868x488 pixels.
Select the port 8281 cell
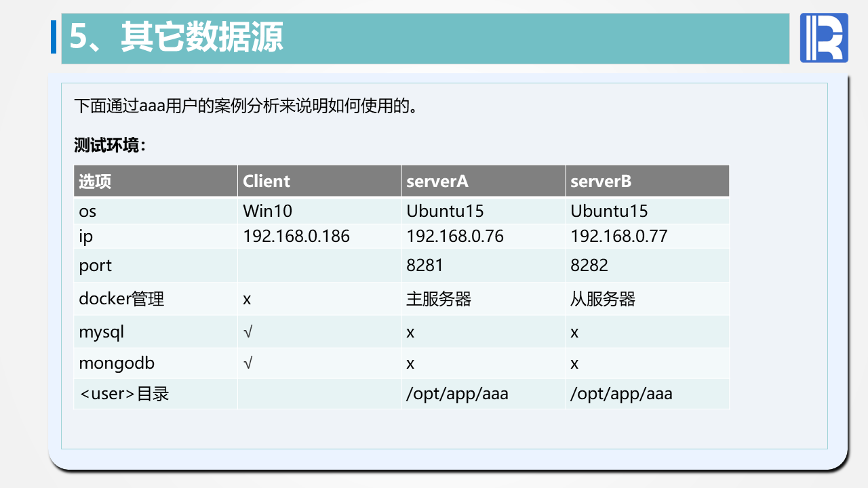[425, 265]
